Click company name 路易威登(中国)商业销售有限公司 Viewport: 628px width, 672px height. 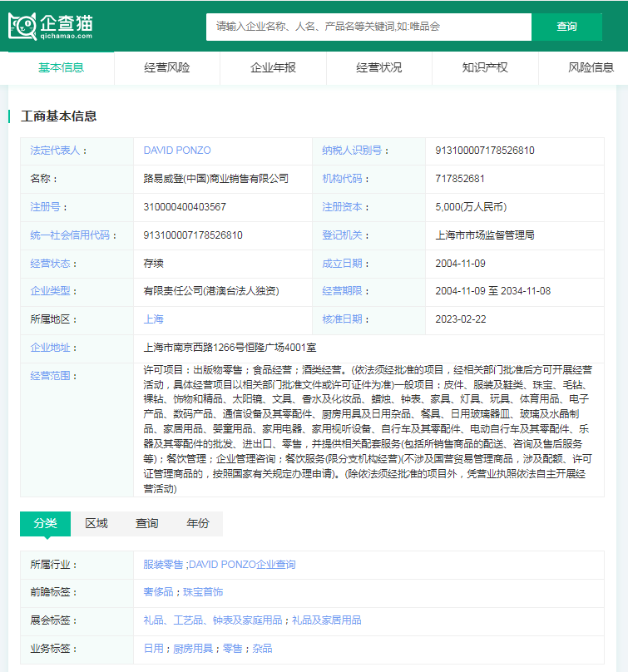point(215,179)
